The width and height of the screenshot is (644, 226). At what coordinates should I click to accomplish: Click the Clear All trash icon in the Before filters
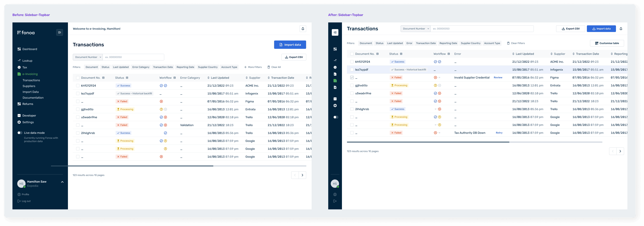click(269, 67)
